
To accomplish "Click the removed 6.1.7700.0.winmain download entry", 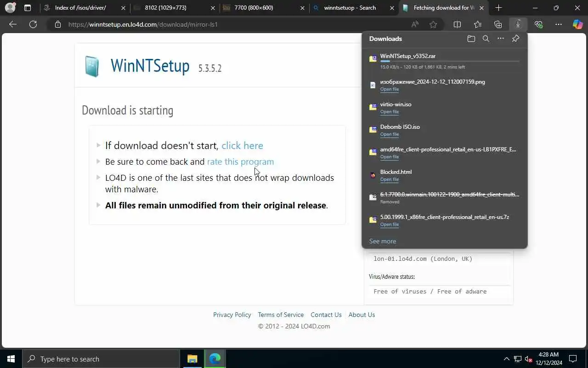I will click(444, 198).
